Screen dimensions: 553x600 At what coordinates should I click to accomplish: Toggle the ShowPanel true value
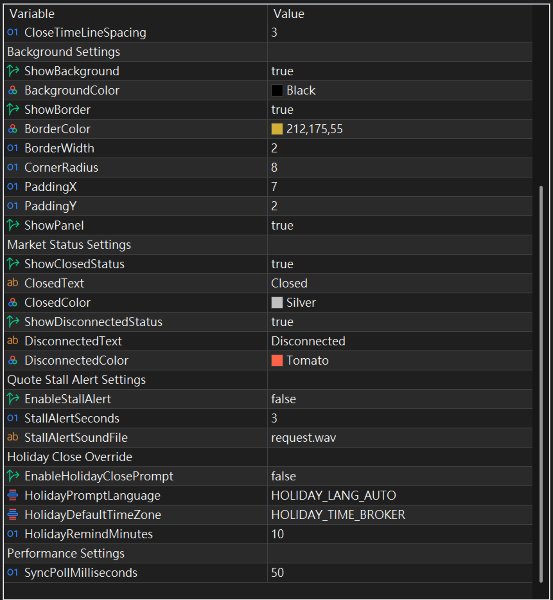pos(282,225)
